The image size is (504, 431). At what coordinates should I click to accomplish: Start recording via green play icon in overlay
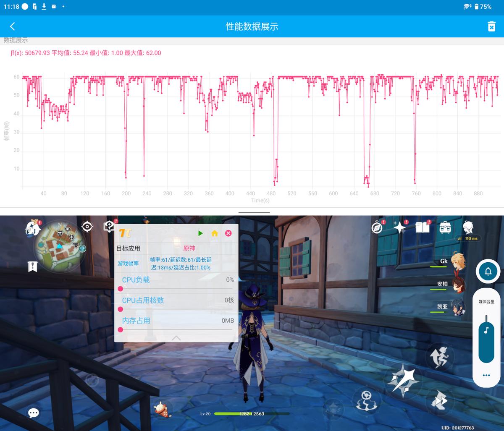pos(200,233)
